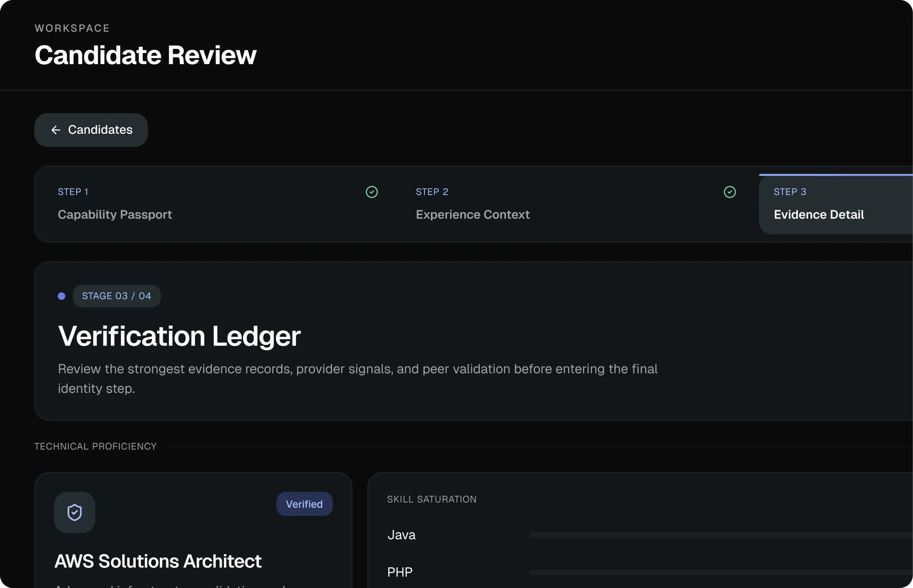Open Step 2 Experience Context
This screenshot has height=588, width=913.
pos(576,204)
